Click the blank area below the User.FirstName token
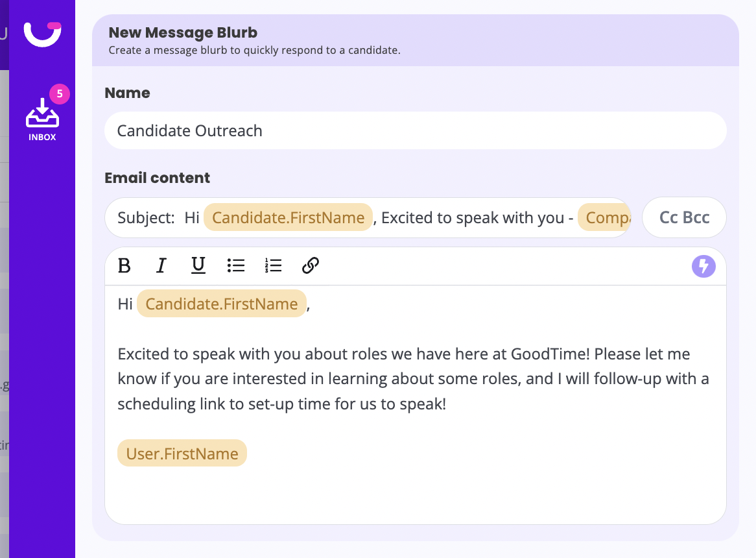Viewport: 756px width, 558px height. [415, 496]
